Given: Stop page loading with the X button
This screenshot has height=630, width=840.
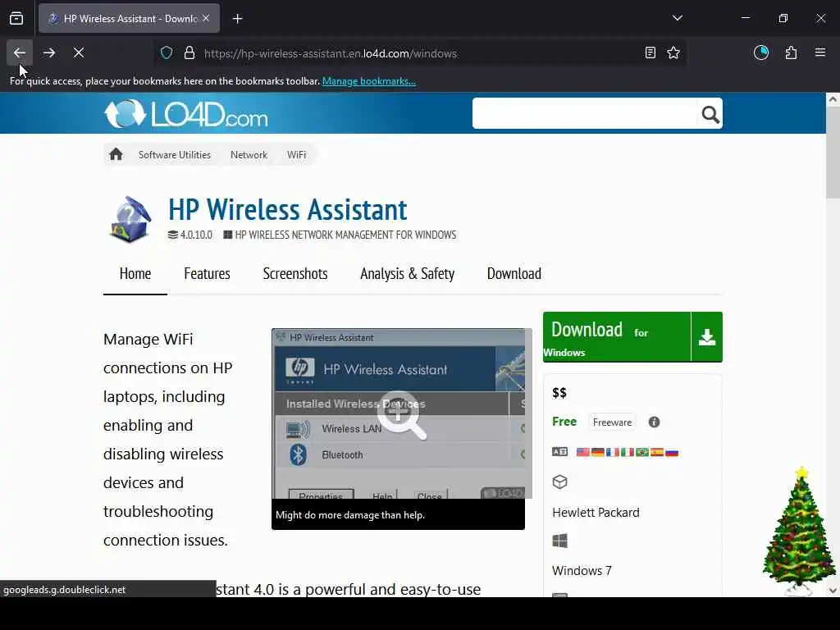Looking at the screenshot, I should 78,52.
